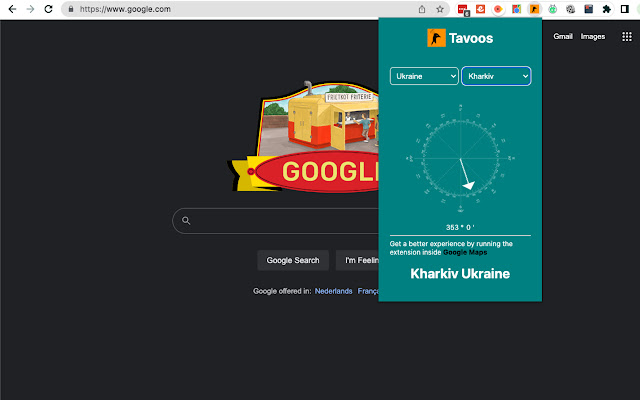This screenshot has height=400, width=640.
Task: Open the Google apps grid icon
Action: click(x=627, y=36)
